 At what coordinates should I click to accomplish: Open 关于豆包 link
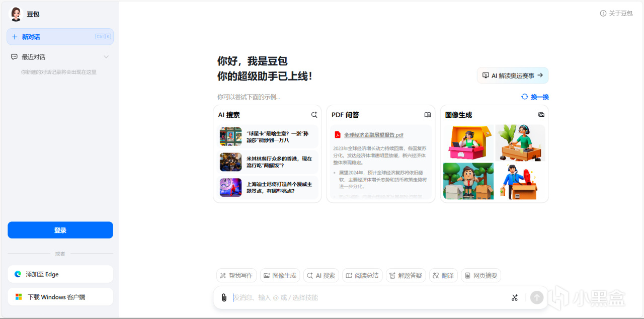[621, 13]
